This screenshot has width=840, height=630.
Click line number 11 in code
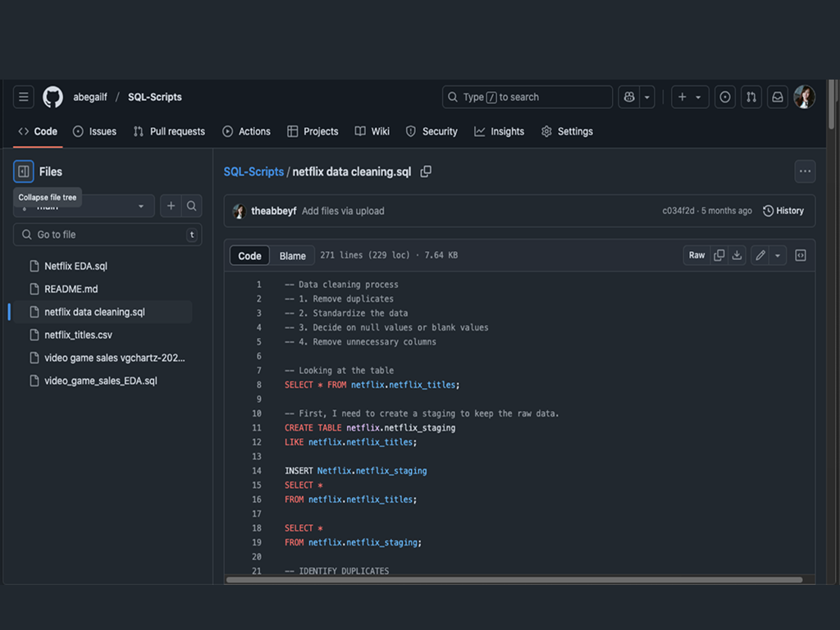point(257,428)
